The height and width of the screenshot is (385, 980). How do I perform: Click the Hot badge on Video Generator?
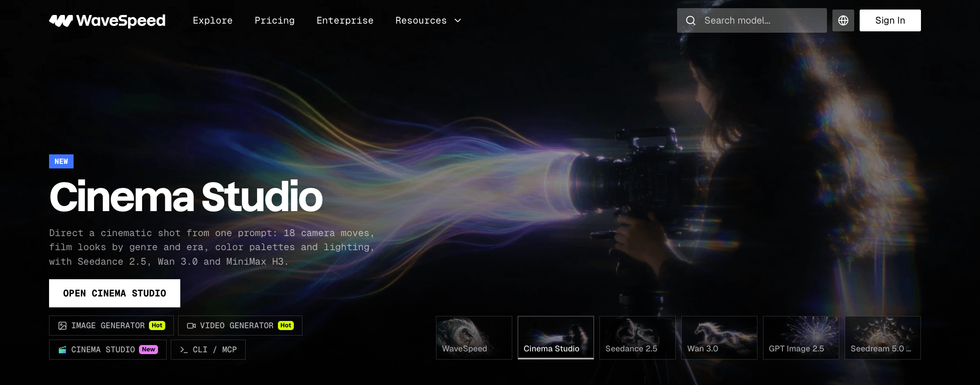pos(286,326)
